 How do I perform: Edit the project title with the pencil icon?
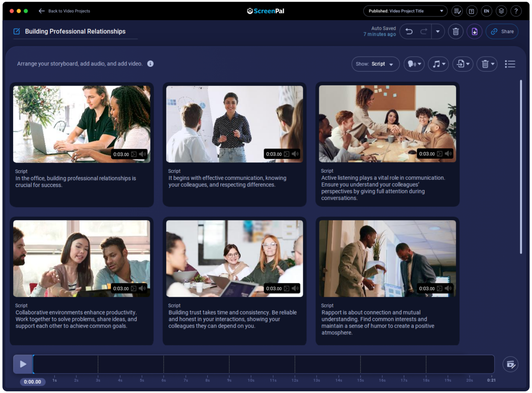pyautogui.click(x=17, y=31)
